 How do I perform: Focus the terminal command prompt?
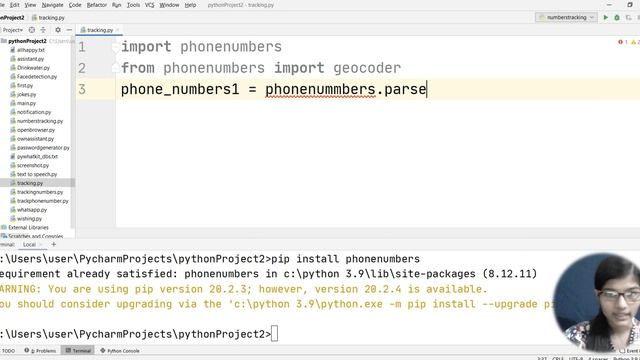tap(274, 334)
